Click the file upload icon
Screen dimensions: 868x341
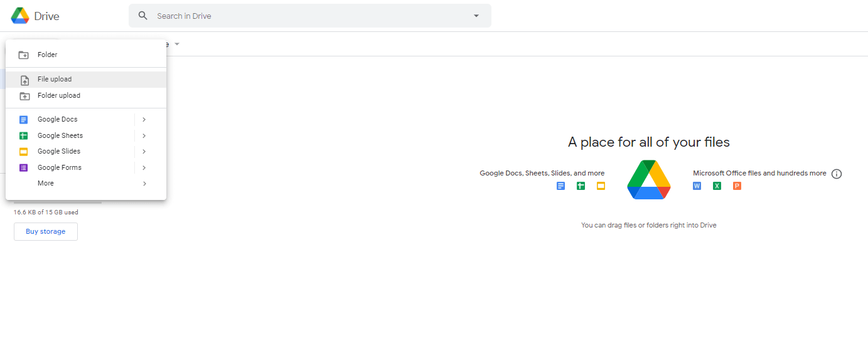(24, 80)
